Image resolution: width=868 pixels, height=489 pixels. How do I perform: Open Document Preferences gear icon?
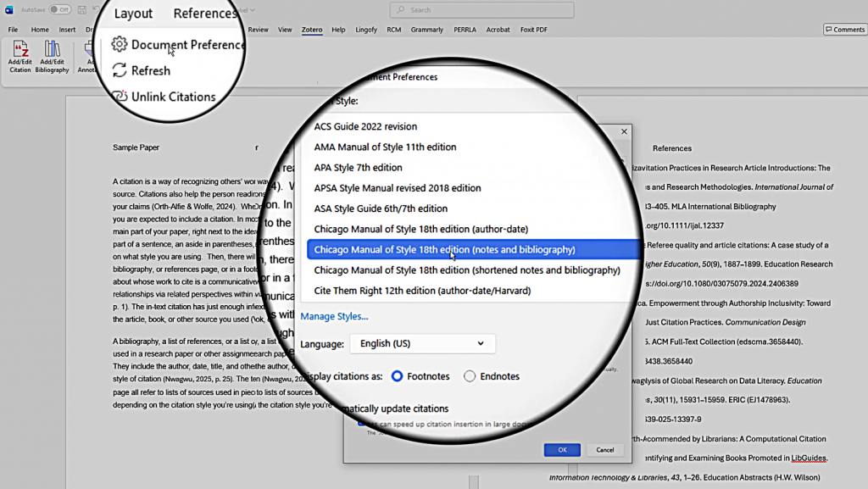[120, 44]
